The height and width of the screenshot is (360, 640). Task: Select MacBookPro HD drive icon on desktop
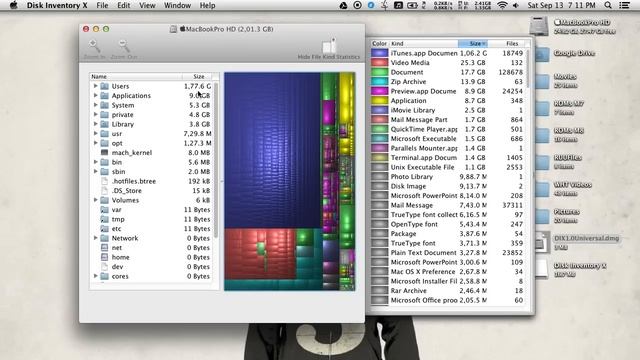(x=538, y=26)
